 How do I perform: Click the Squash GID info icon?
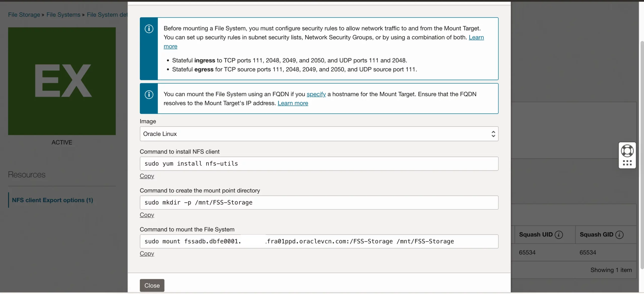tap(619, 235)
